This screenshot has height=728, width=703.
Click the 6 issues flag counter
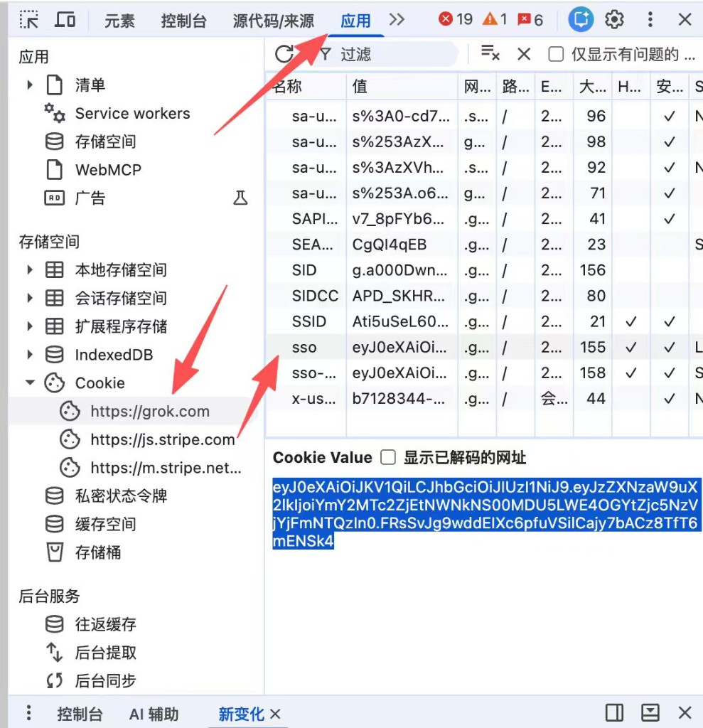[530, 19]
